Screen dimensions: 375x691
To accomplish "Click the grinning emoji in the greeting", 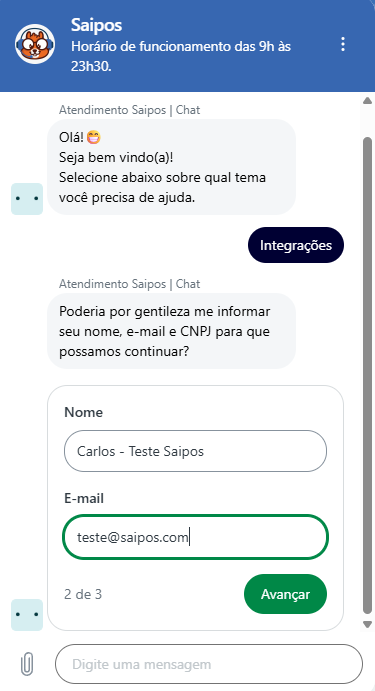I will pos(93,137).
